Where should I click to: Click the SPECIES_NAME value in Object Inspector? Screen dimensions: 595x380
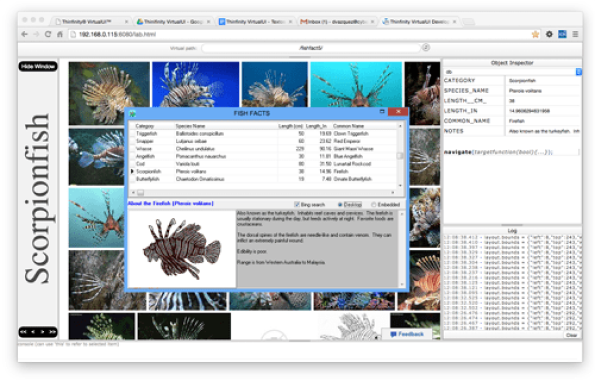[525, 91]
